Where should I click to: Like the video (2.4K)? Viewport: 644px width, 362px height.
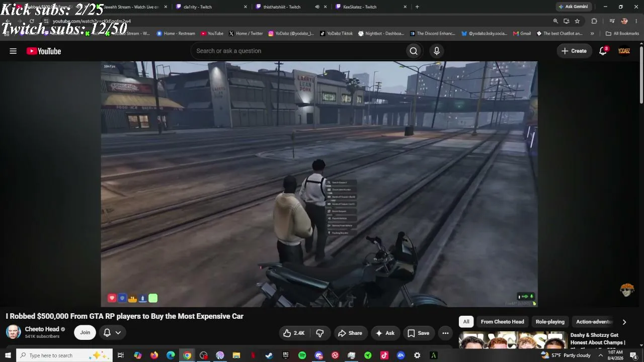tap(294, 333)
